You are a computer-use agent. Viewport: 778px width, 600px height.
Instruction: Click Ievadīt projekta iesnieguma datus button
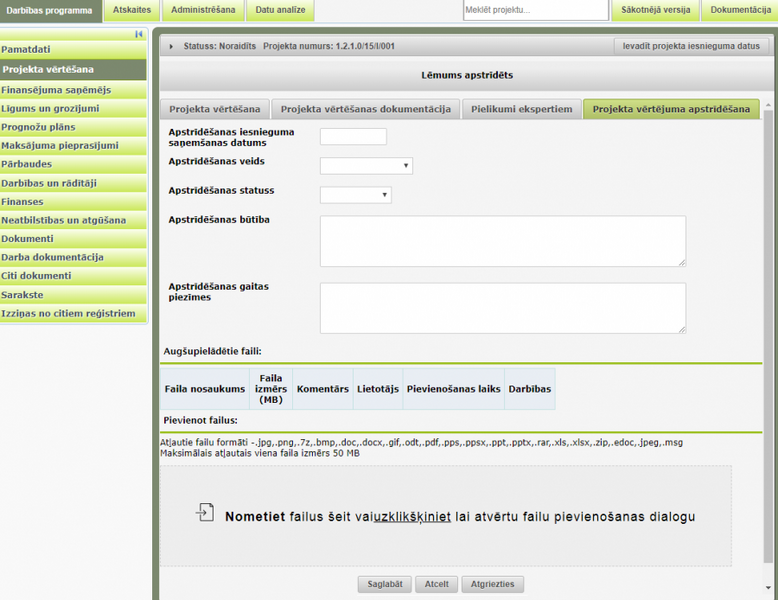pos(691,46)
